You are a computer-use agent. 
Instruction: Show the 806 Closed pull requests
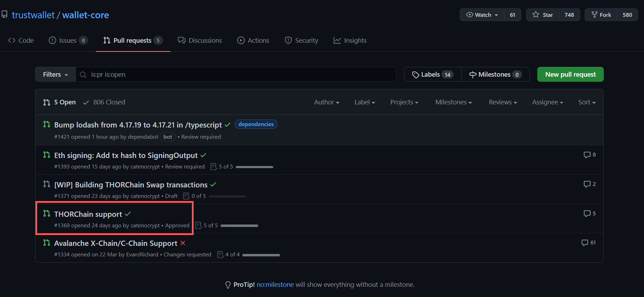(104, 102)
